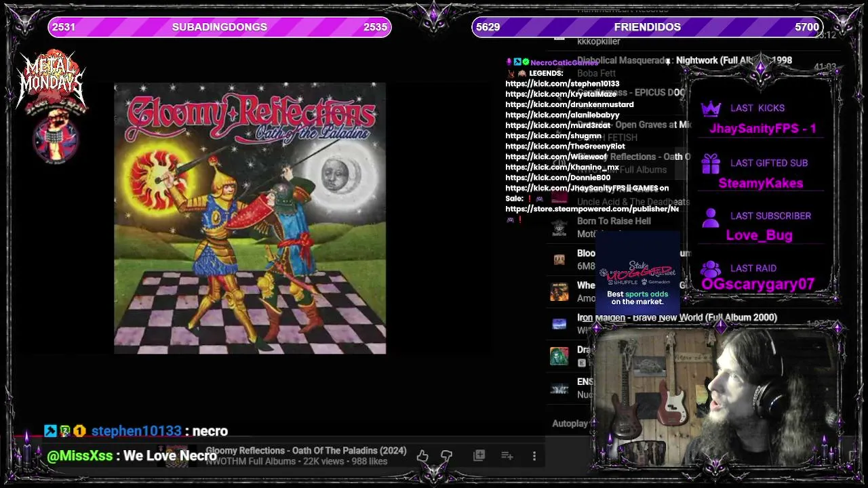Click the Last Kicks crown icon
This screenshot has height=488, width=868.
tap(711, 108)
